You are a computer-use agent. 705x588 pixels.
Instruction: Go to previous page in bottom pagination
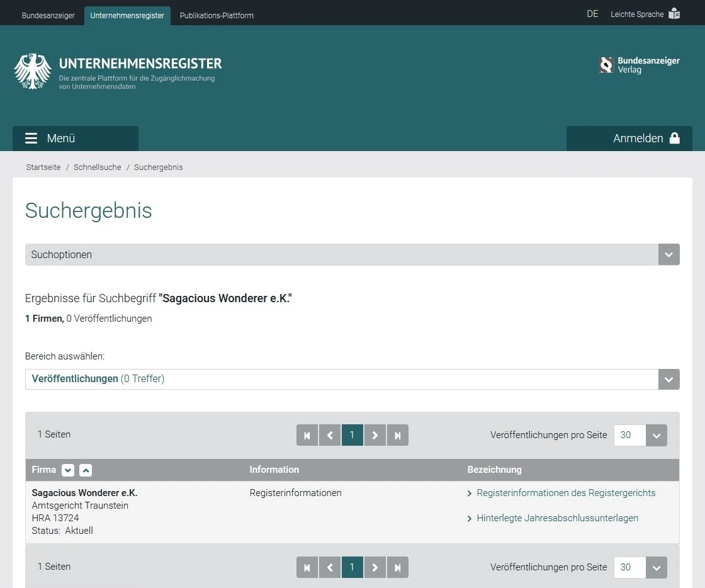(x=330, y=567)
